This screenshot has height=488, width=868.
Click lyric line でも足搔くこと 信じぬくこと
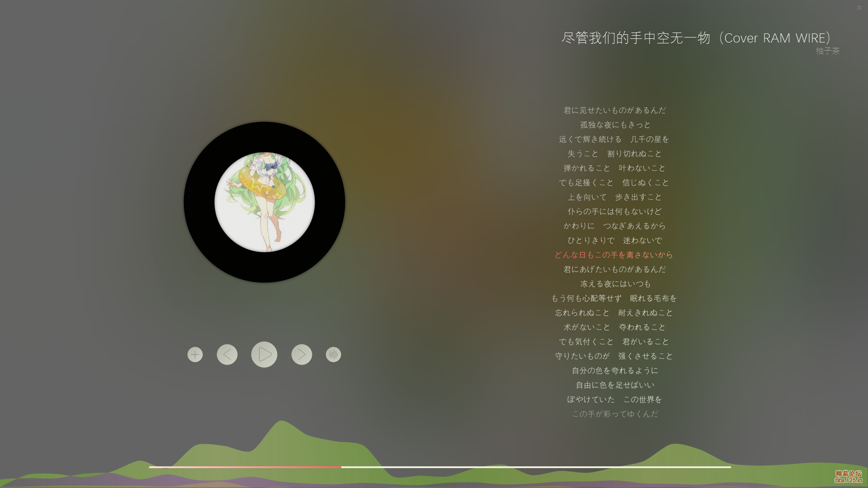pos(614,183)
